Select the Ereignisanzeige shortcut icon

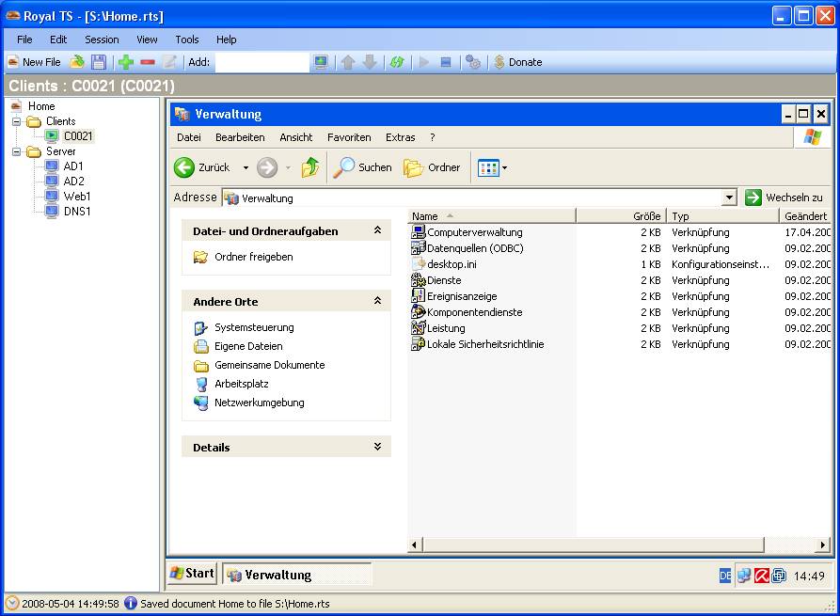(x=418, y=296)
